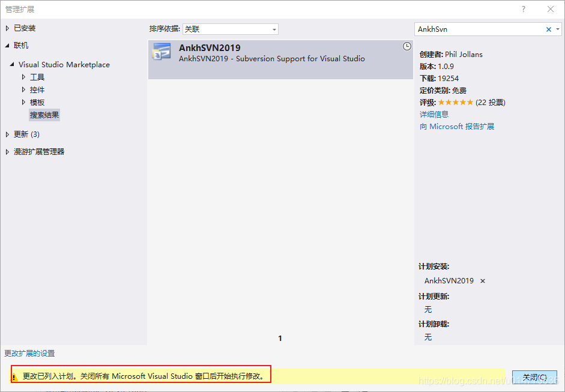Screen dimensions: 565x392
Task: Expand the 工具 category node
Action: coord(23,77)
